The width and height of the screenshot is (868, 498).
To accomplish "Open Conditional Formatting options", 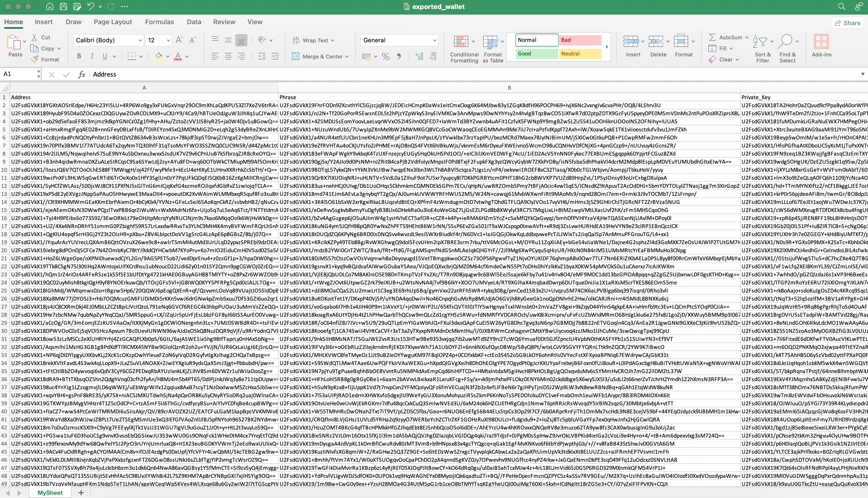I will pyautogui.click(x=464, y=48).
